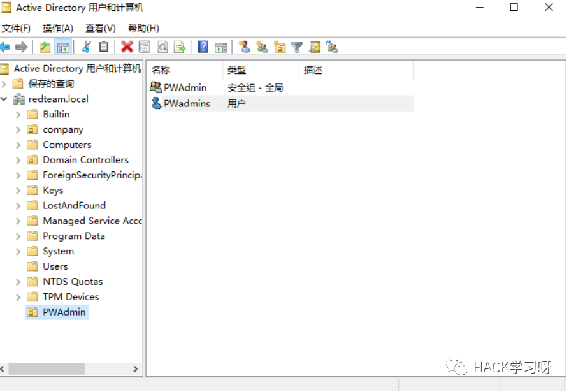The height and width of the screenshot is (392, 569).
Task: Select 保存的查询 in the tree
Action: (51, 84)
